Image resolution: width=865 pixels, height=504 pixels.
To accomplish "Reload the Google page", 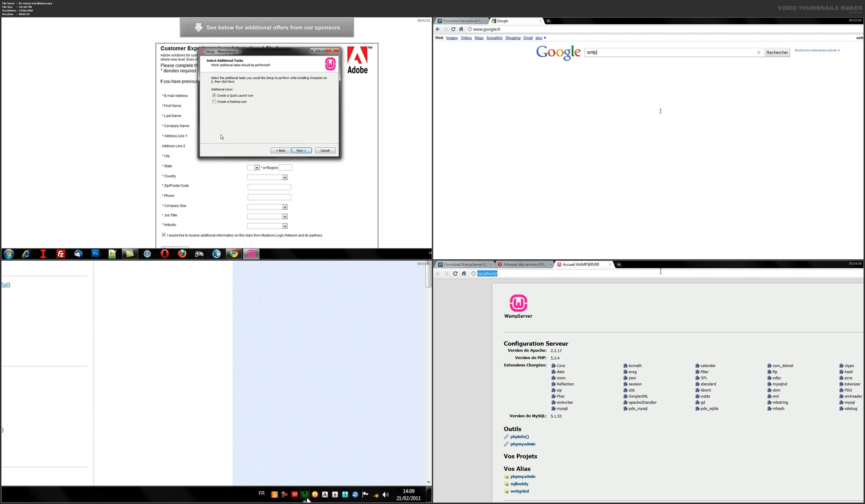I will [x=453, y=29].
